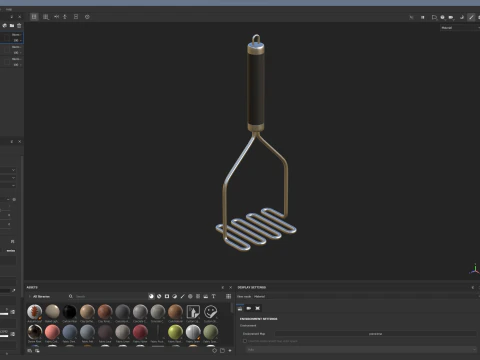Click the diamond icon at Assets panel bottom

coord(214,350)
